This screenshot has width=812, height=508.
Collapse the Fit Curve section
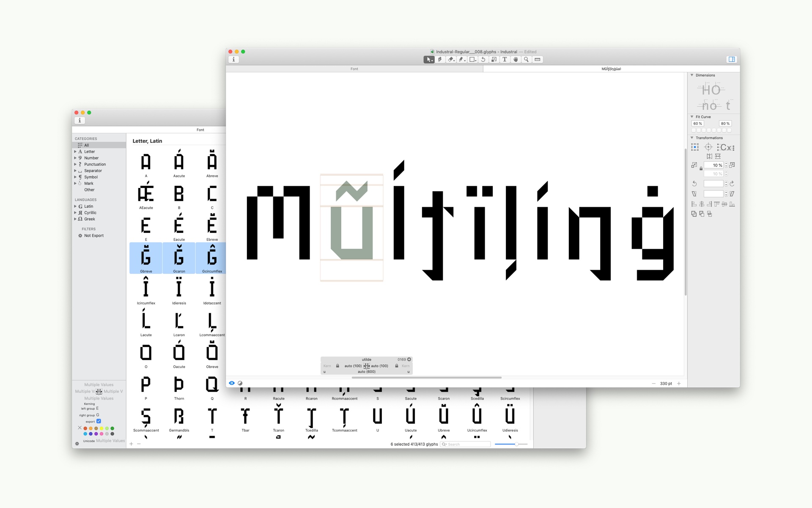692,116
